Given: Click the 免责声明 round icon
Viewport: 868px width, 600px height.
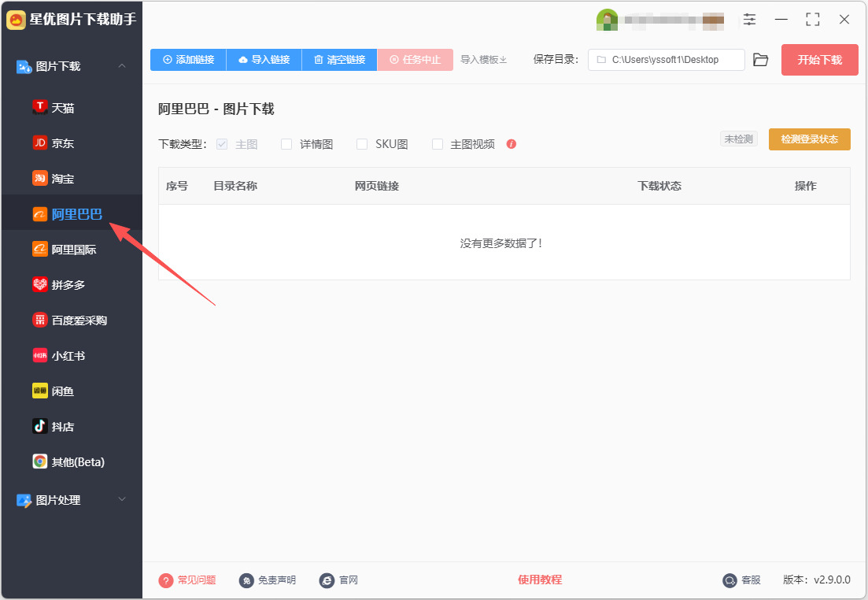Looking at the screenshot, I should click(x=246, y=580).
